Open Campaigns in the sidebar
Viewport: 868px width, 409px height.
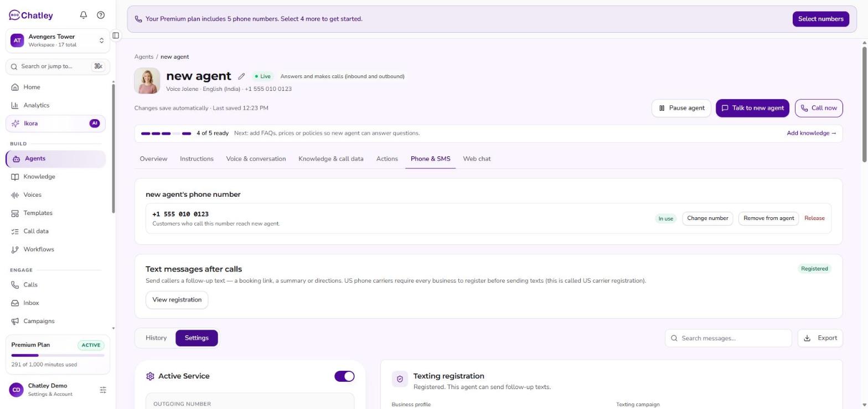[x=55, y=321]
